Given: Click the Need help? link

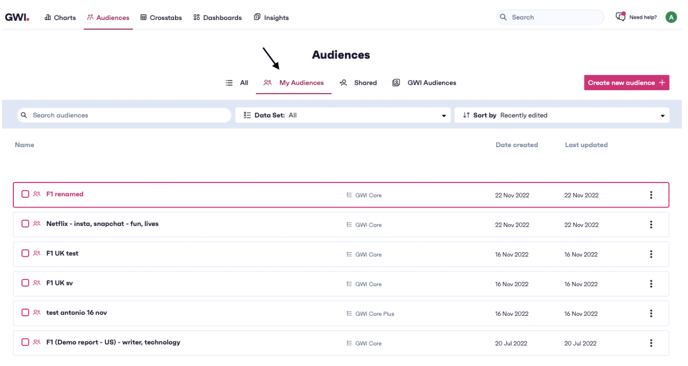Looking at the screenshot, I should [x=643, y=17].
